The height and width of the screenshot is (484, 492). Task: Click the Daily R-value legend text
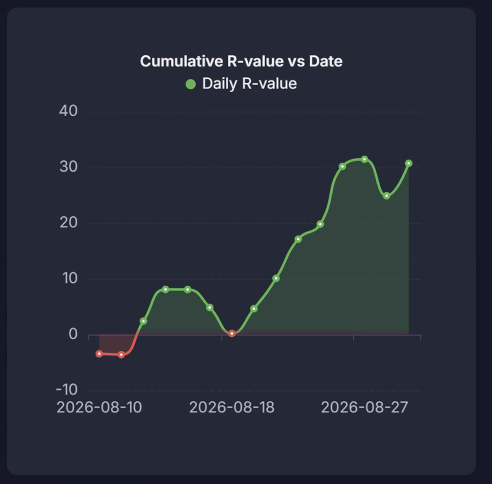point(249,84)
